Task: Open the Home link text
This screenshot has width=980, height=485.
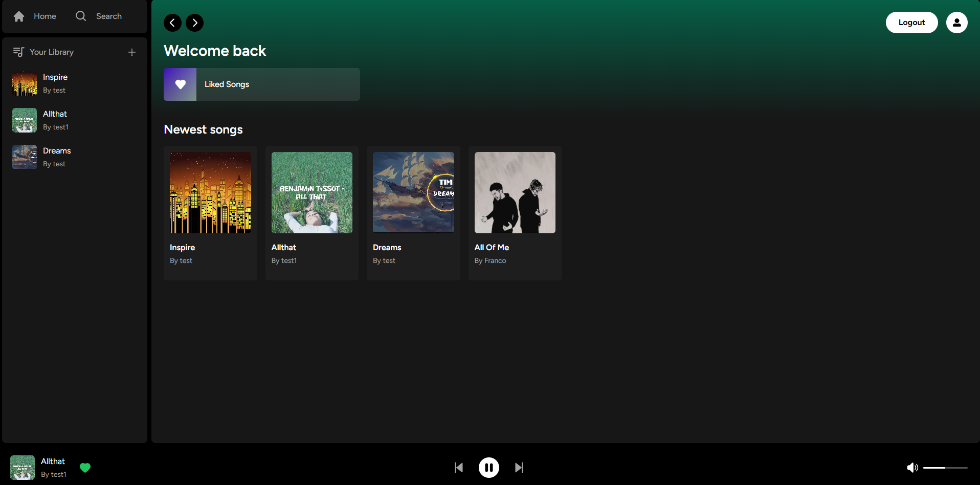Action: point(45,16)
